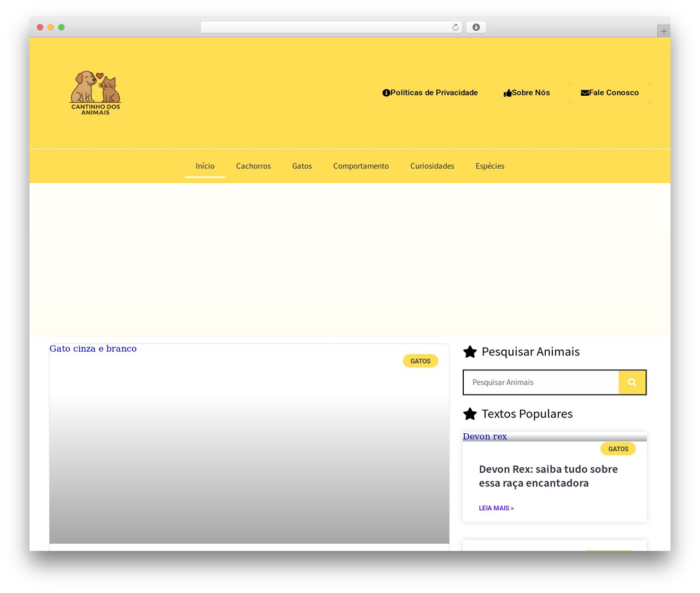
Task: Open the Gato cinza e branco link
Action: 93,349
